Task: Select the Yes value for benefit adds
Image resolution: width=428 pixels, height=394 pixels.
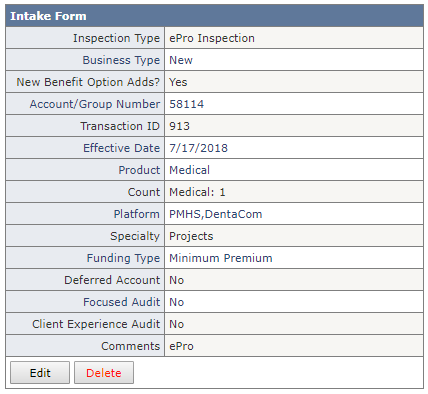Action: [x=178, y=82]
